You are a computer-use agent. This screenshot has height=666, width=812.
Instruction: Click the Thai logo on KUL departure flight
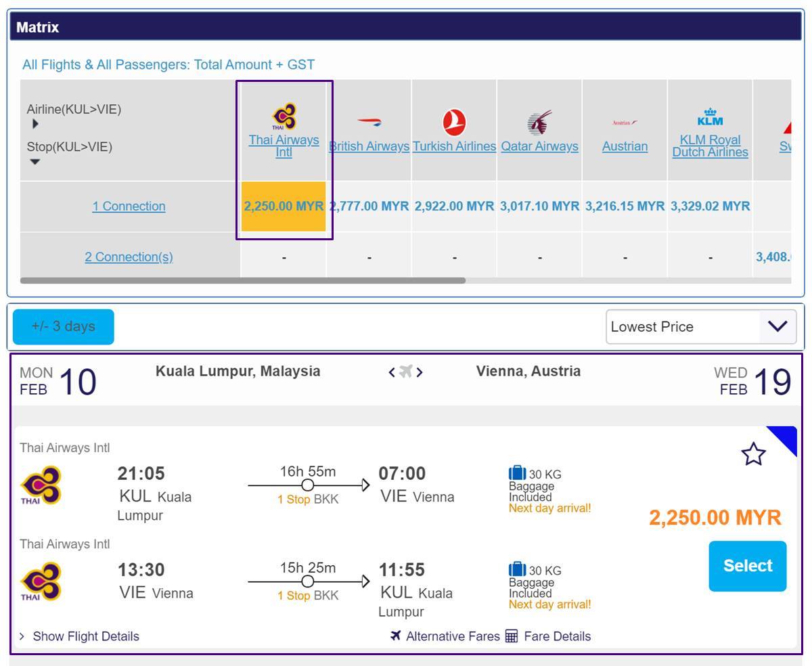click(41, 485)
